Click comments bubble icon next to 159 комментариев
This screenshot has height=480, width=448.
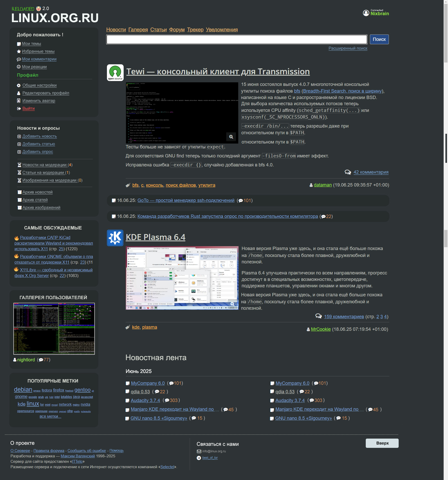(x=318, y=316)
